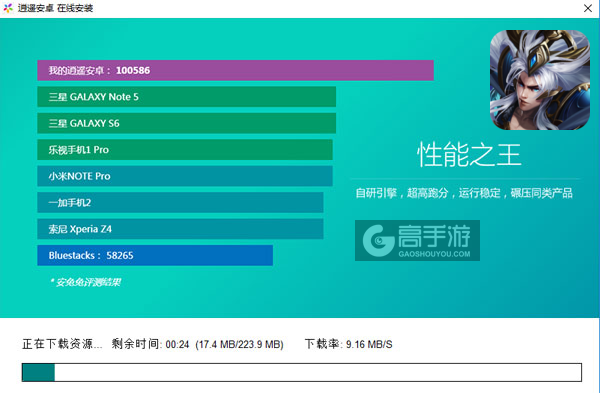Viewport: 600px width, 393px height.
Task: Select the 三星 GALAXY Note 5 bar
Action: (x=186, y=97)
